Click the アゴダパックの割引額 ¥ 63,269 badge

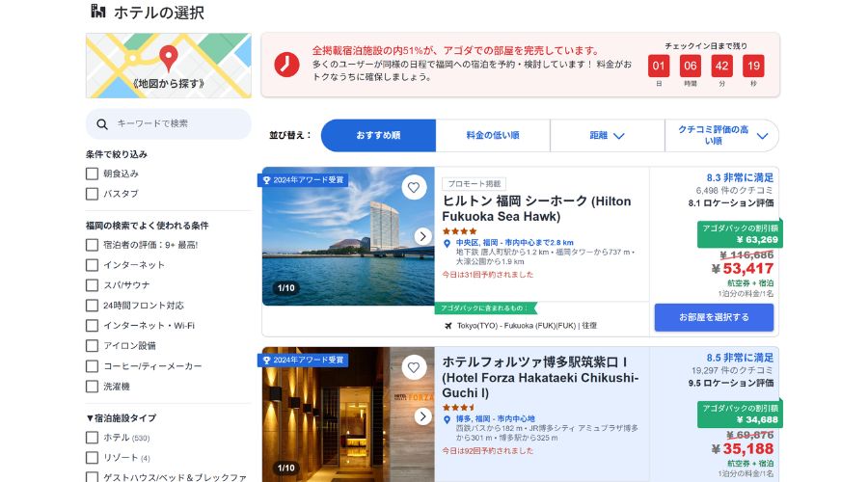[740, 234]
